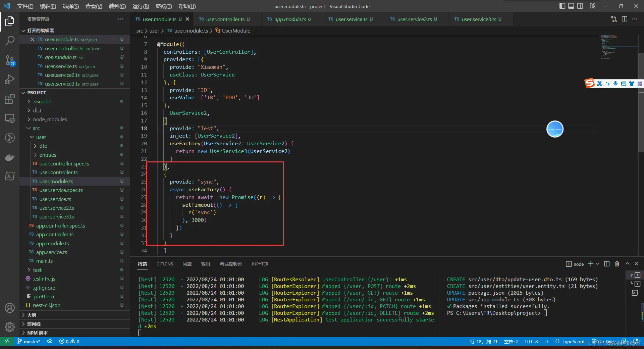Split the editor to the right
Image resolution: width=644 pixels, height=349 pixels.
(624, 19)
